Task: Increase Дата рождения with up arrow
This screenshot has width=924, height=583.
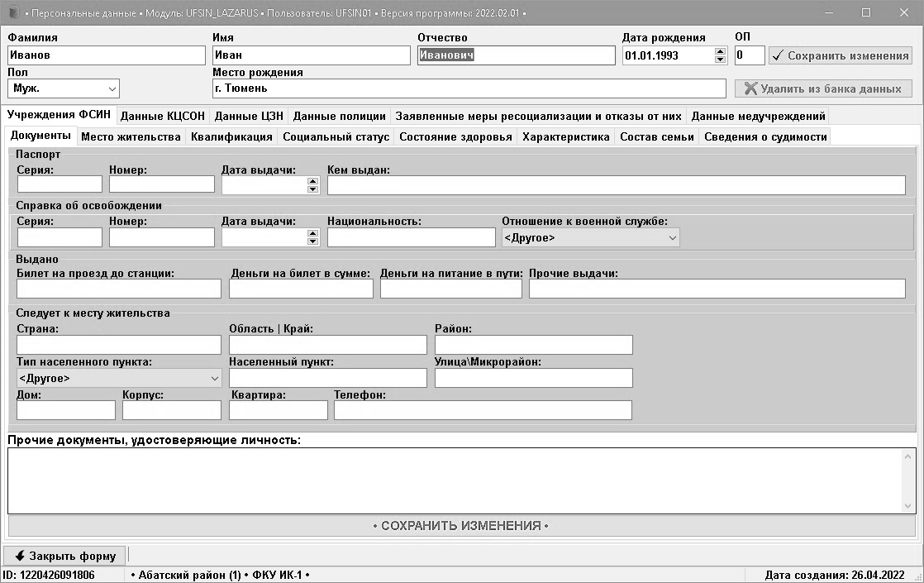Action: pos(720,51)
